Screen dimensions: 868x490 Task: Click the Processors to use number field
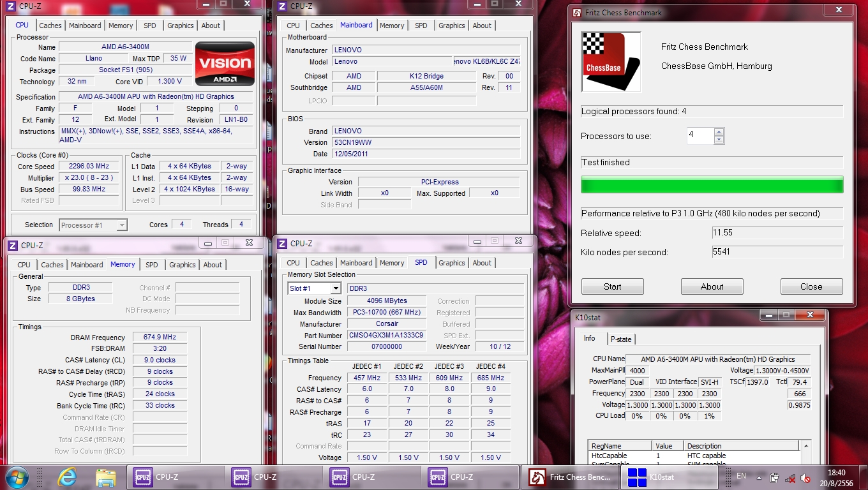click(x=700, y=136)
